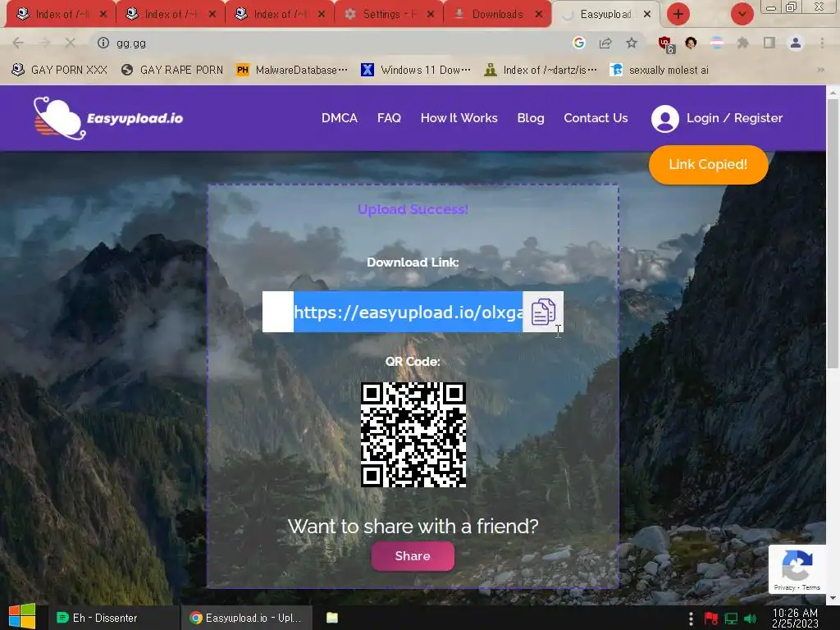
Task: Click the page scrollbar up arrow
Action: point(833,92)
